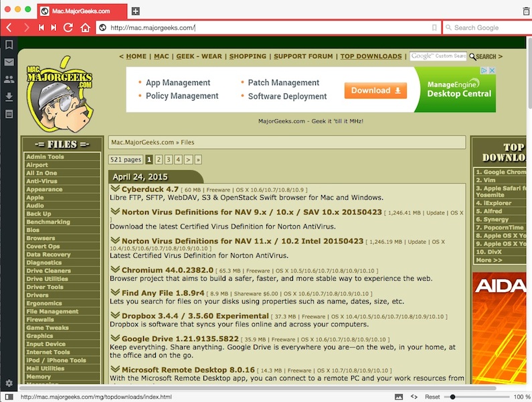Go to the browser home page

point(85,27)
